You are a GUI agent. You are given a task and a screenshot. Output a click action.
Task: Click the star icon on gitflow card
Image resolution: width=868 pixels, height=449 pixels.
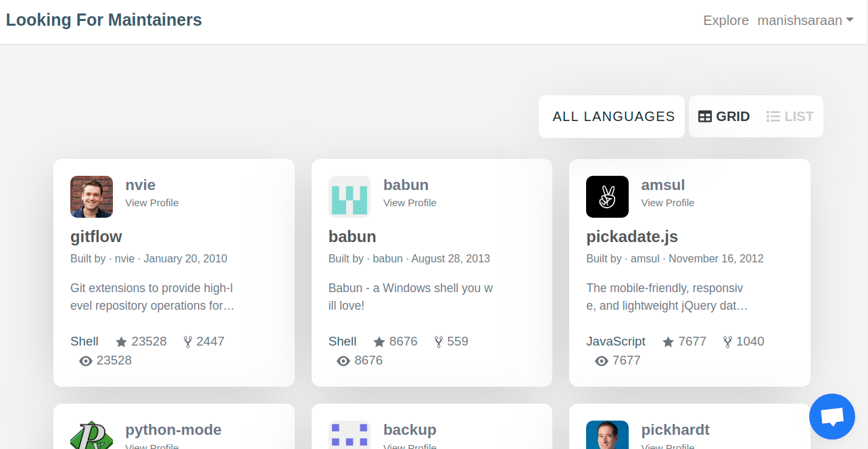122,342
